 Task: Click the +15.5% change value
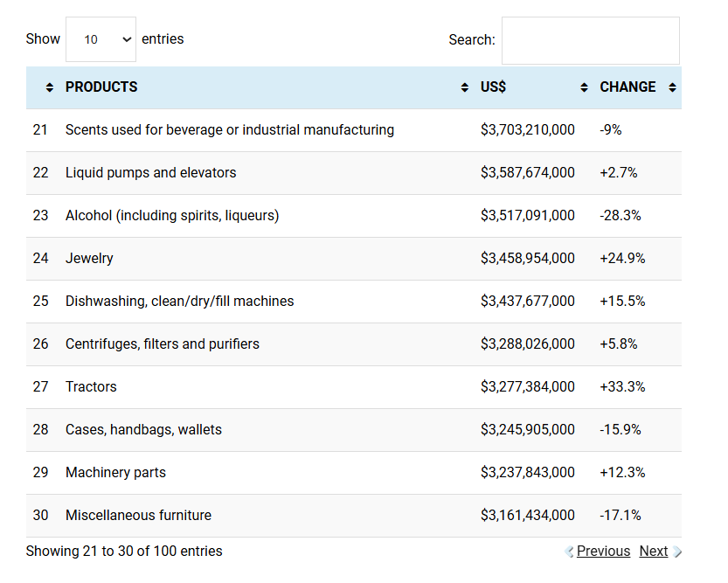tap(622, 302)
